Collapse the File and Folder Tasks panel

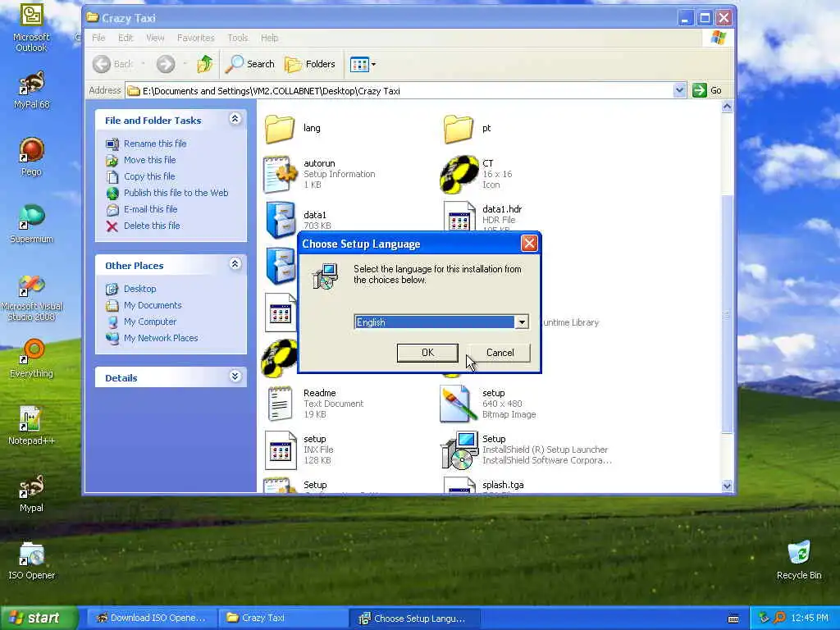click(x=235, y=119)
